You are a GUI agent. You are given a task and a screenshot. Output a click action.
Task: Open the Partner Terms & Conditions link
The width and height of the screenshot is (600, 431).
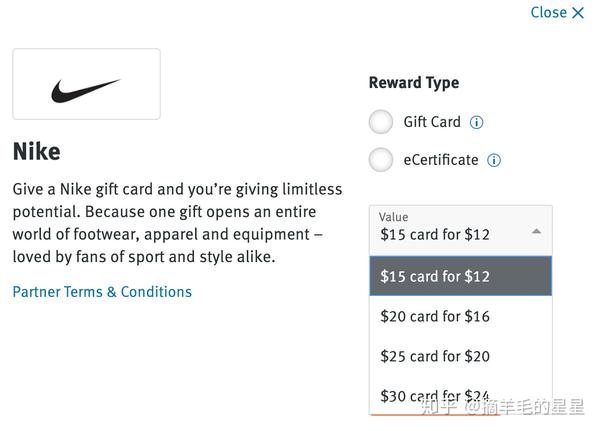point(102,292)
